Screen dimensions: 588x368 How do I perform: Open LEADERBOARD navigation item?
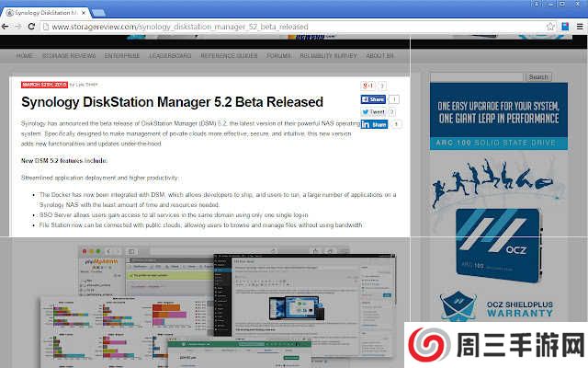[170, 55]
